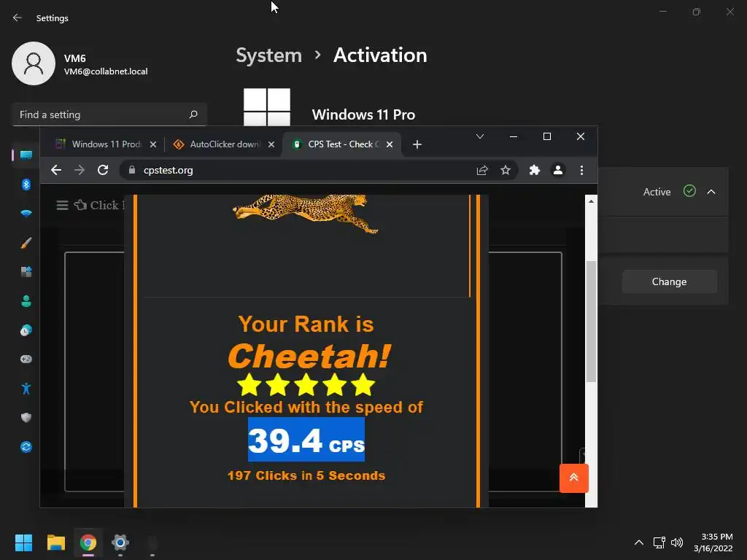The height and width of the screenshot is (560, 747).
Task: View site information padlock icon
Action: (133, 170)
